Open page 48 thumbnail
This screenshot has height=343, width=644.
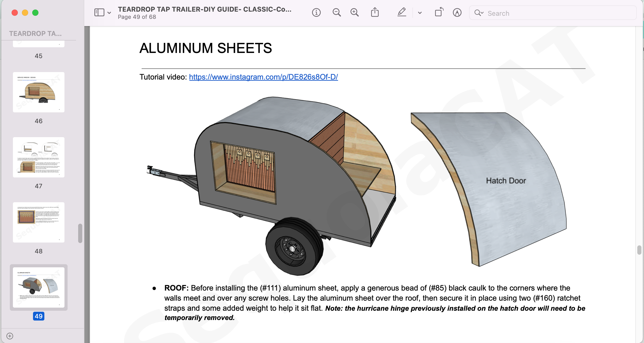point(39,222)
